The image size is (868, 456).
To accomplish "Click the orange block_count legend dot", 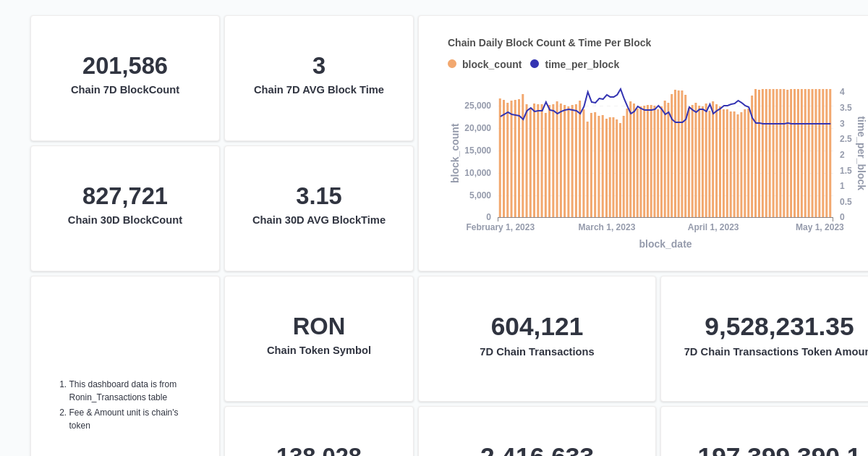I will pos(452,64).
